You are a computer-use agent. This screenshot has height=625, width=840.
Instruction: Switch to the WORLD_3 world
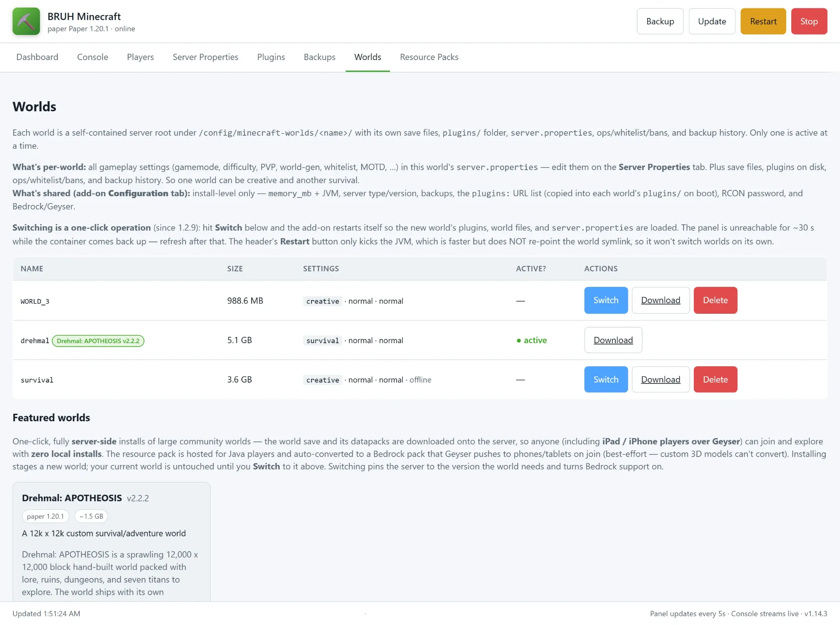point(606,300)
